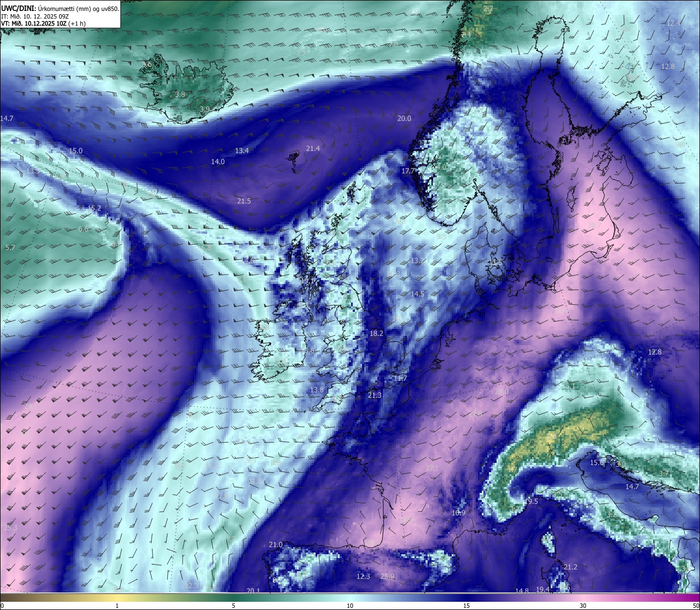Click the 3.9 value on southern Iceland
This screenshot has width=700, height=610.
[205, 109]
